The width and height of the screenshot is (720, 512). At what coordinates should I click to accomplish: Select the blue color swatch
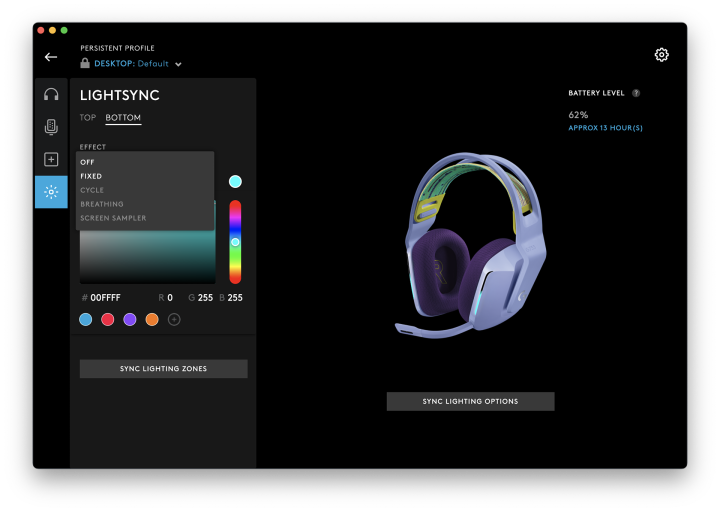[x=85, y=319]
